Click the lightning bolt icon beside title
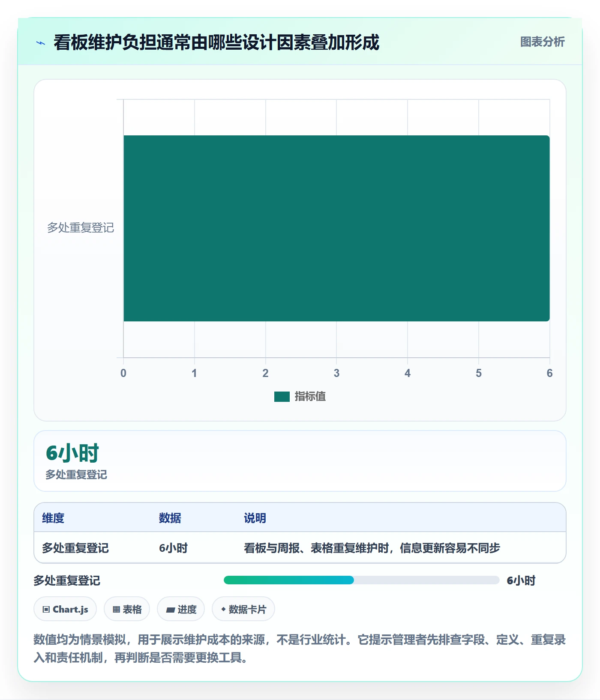 [x=41, y=43]
